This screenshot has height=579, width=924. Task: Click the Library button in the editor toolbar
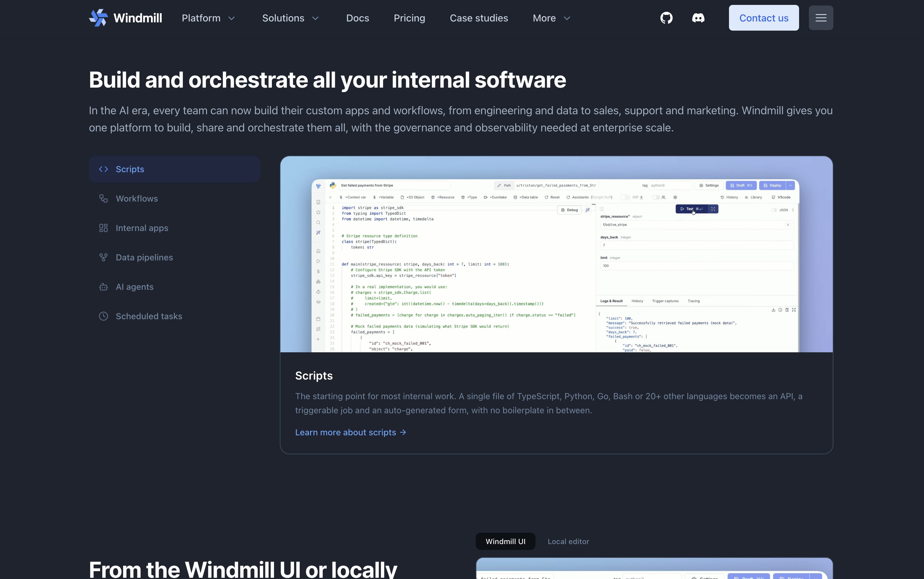point(753,198)
